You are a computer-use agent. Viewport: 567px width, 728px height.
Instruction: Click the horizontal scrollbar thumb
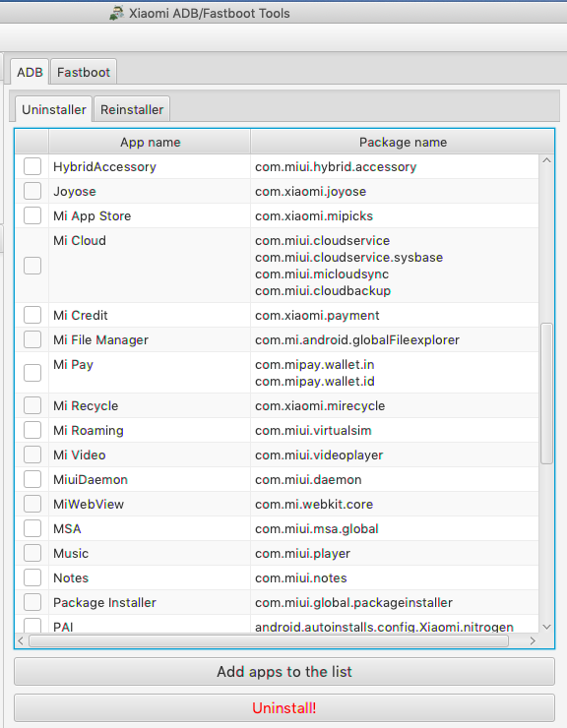tap(269, 640)
